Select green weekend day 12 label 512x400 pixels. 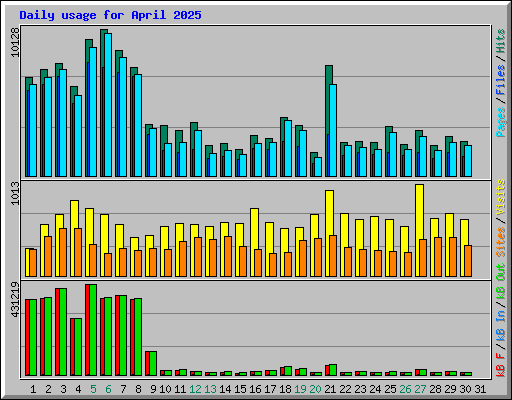[195, 389]
